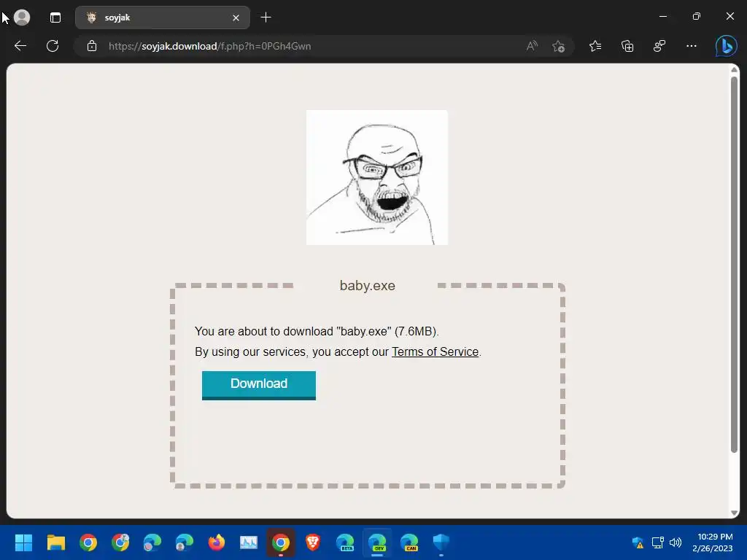
Task: Open the resource monitor taskbar icon
Action: click(x=249, y=542)
